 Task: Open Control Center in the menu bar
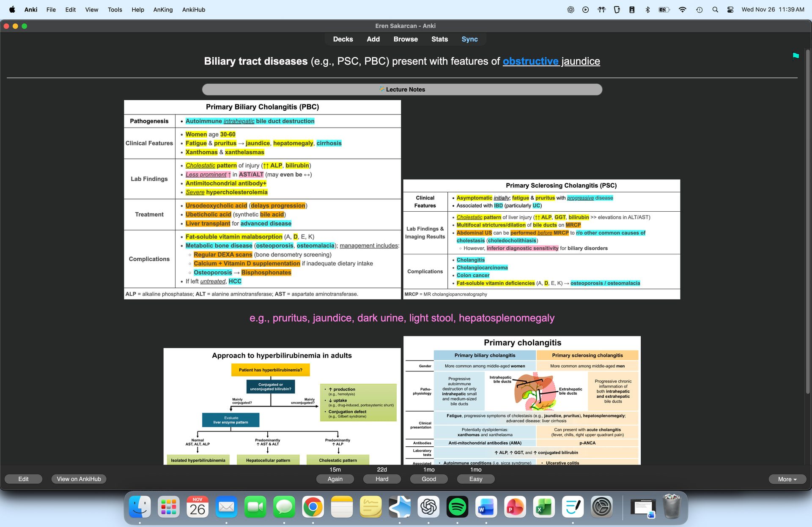coord(730,9)
